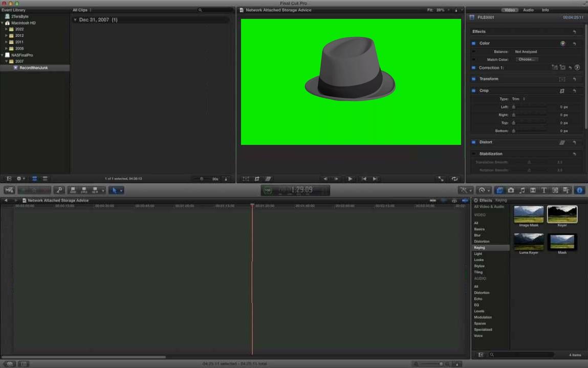Expand the 2012 folder in Event Library
The image size is (588, 368).
[6, 35]
